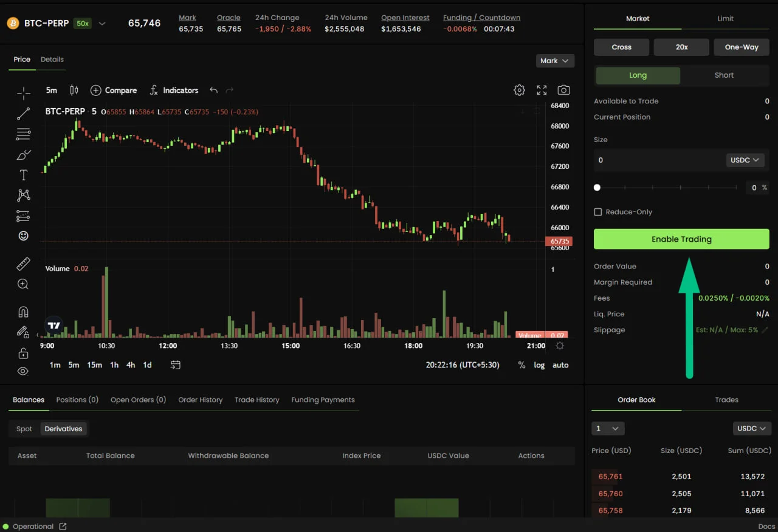Undo the last chart action
Viewport: 778px width, 532px height.
coord(213,90)
